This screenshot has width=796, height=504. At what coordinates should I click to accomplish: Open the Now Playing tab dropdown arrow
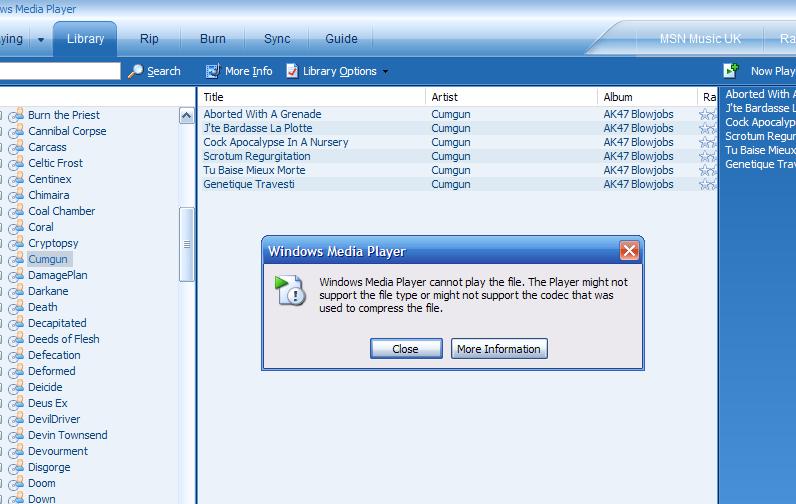click(x=41, y=39)
